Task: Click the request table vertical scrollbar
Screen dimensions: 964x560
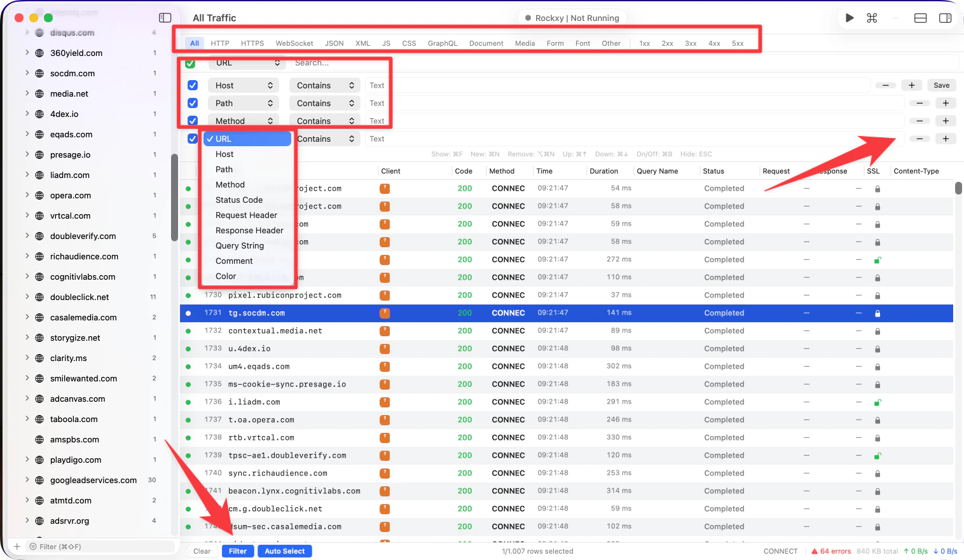Action: [958, 188]
